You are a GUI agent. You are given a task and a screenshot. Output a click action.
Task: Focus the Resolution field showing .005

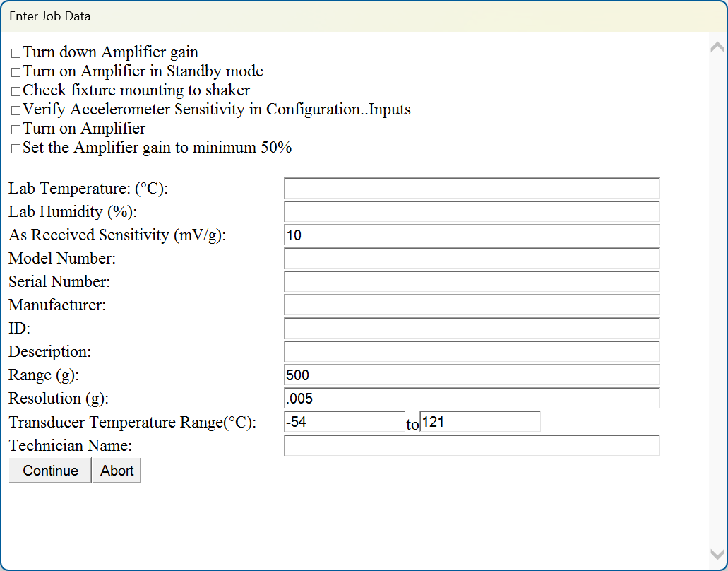(x=471, y=399)
